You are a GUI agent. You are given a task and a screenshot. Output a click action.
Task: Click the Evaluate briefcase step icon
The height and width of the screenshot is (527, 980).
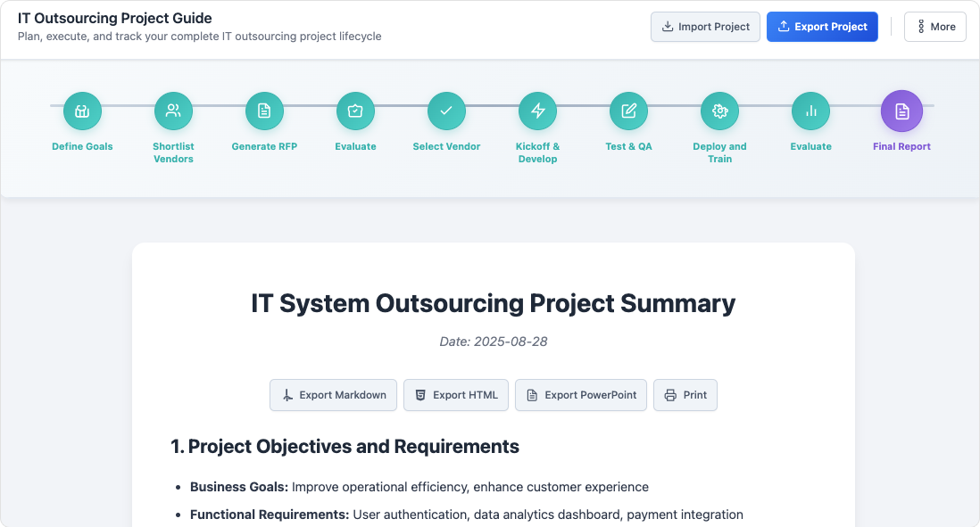coord(355,111)
